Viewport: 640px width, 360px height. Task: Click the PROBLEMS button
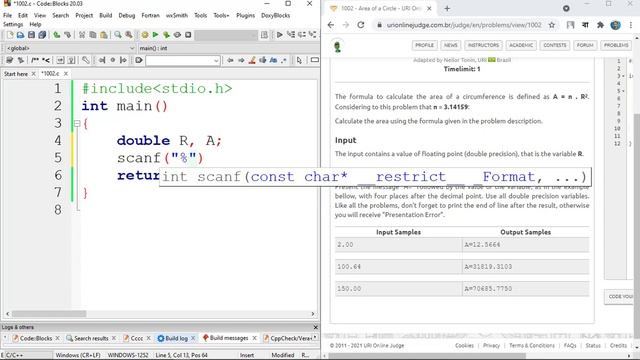click(x=616, y=45)
